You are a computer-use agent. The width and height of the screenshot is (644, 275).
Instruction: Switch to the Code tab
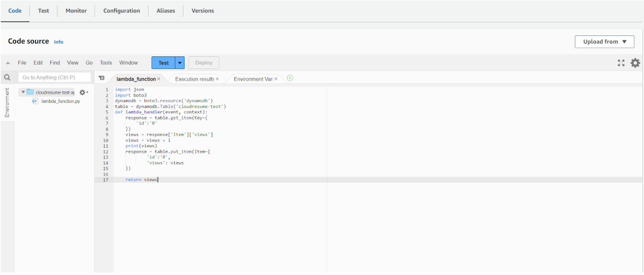click(15, 11)
